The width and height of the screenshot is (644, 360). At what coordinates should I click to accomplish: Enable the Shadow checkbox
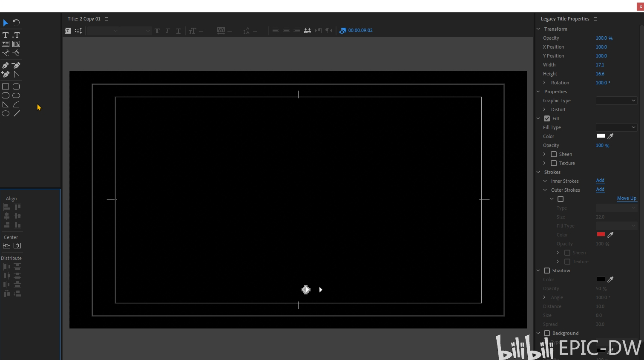547,271
